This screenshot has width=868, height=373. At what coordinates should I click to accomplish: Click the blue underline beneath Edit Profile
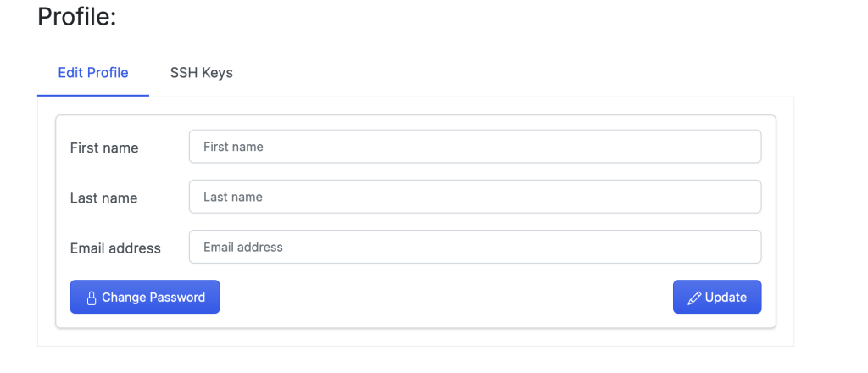click(x=93, y=95)
